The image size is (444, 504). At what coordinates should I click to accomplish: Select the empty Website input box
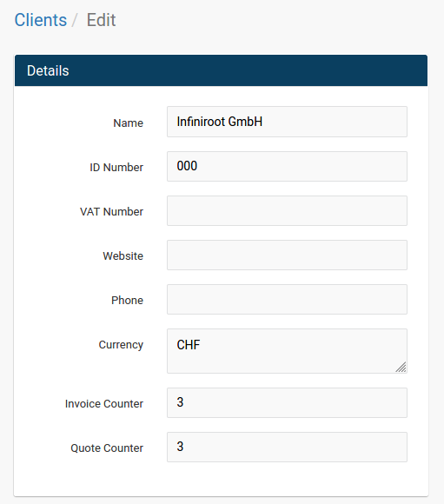tap(287, 255)
